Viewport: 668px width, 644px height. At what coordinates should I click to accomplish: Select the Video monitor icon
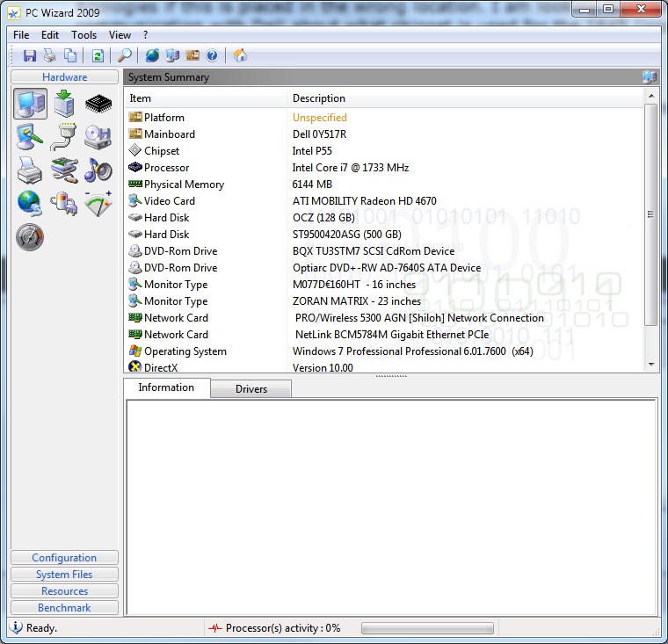29,137
